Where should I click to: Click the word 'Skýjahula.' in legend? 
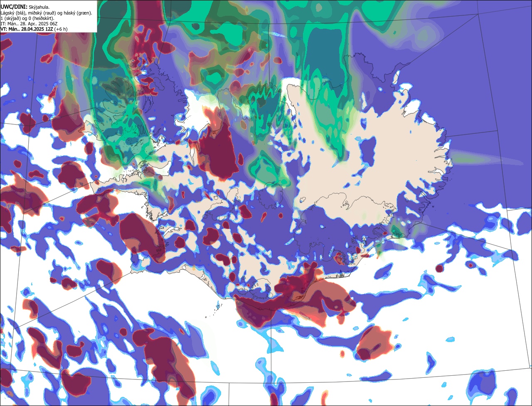tap(39, 7)
